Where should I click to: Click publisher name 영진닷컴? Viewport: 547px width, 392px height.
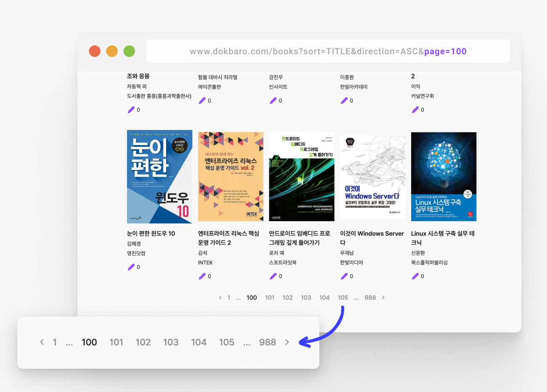click(136, 253)
